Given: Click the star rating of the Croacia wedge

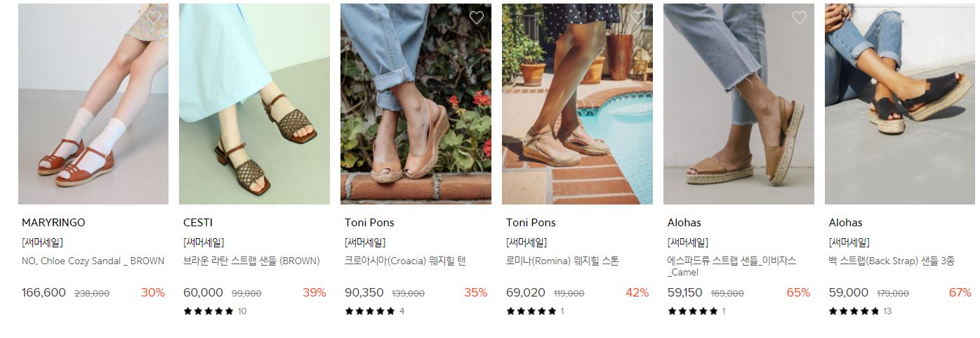Looking at the screenshot, I should click(370, 311).
